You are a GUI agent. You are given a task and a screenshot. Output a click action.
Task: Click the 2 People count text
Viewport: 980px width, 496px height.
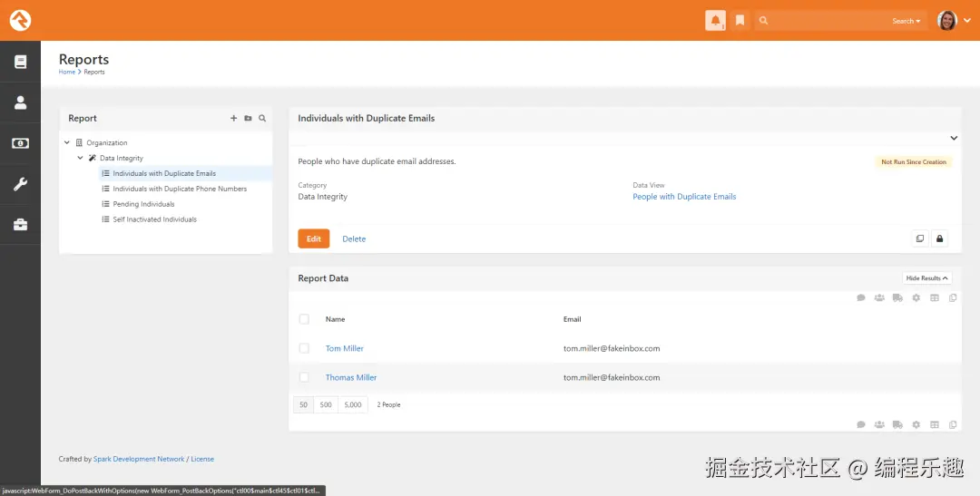(388, 404)
